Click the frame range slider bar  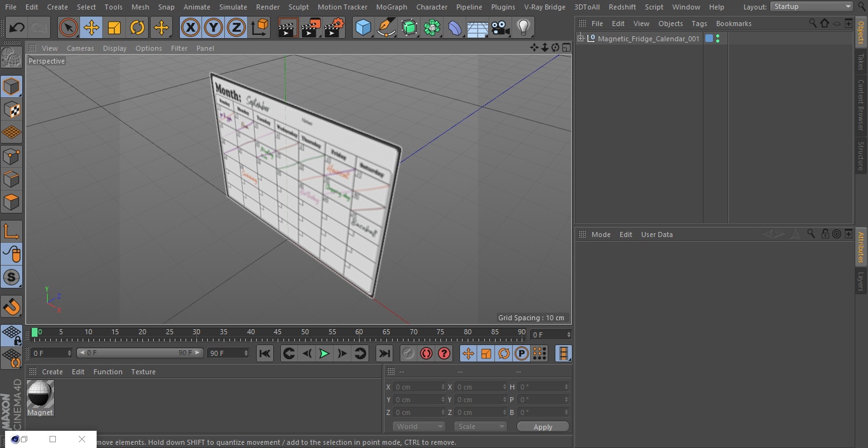pos(140,353)
